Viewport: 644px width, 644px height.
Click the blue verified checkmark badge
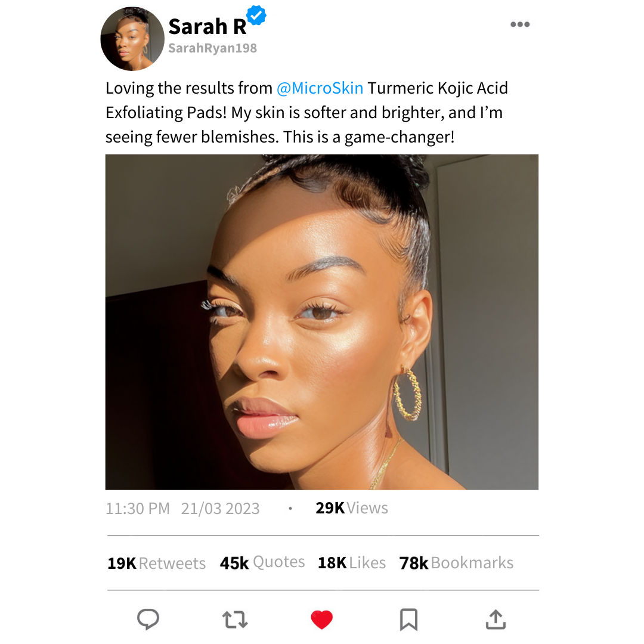[256, 16]
